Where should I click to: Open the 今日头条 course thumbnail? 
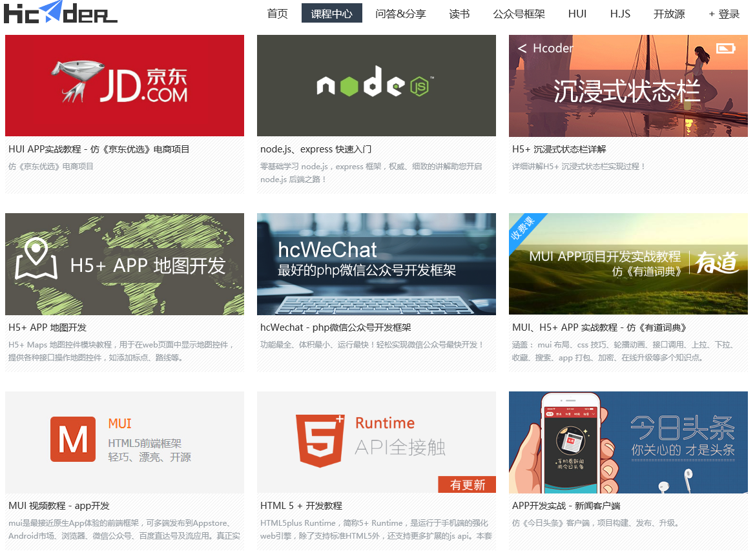click(x=628, y=442)
